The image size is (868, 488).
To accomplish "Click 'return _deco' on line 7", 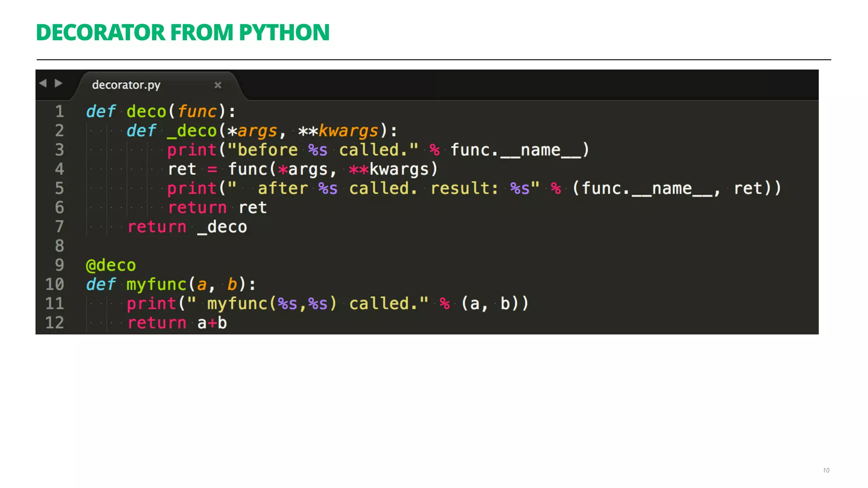I will (x=187, y=227).
